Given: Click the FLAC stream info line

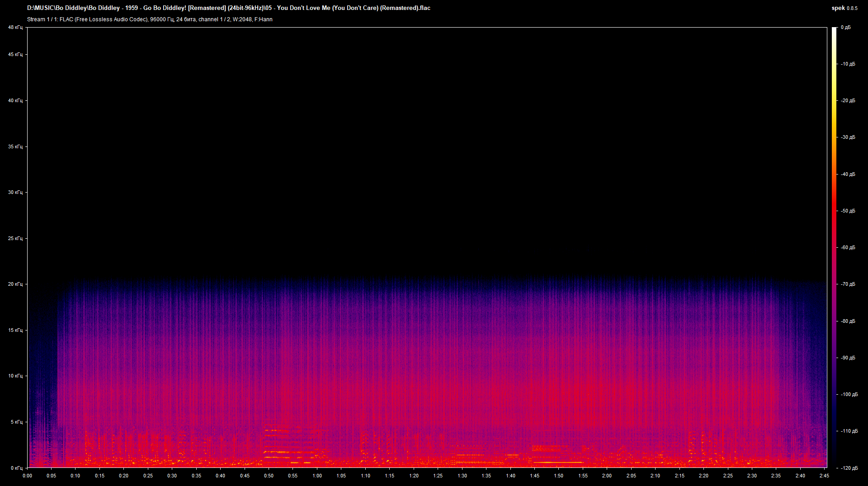Looking at the screenshot, I should [150, 19].
